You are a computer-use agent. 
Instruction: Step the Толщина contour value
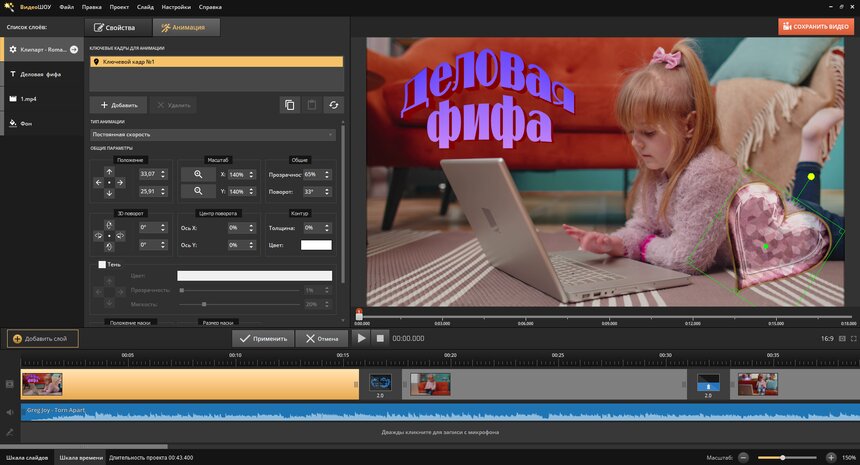tap(327, 228)
